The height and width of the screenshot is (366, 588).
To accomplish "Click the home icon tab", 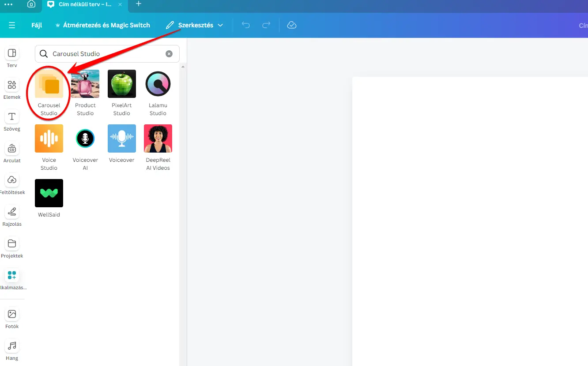I will 31,4.
